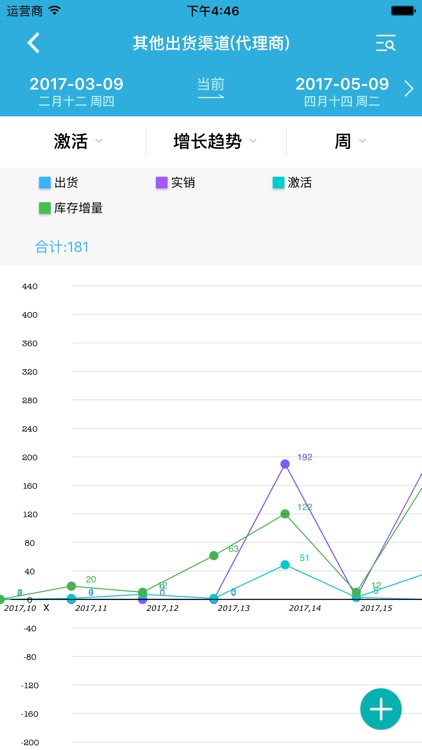422x750 pixels.
Task: Check the Wi-Fi status icon
Action: click(x=55, y=10)
